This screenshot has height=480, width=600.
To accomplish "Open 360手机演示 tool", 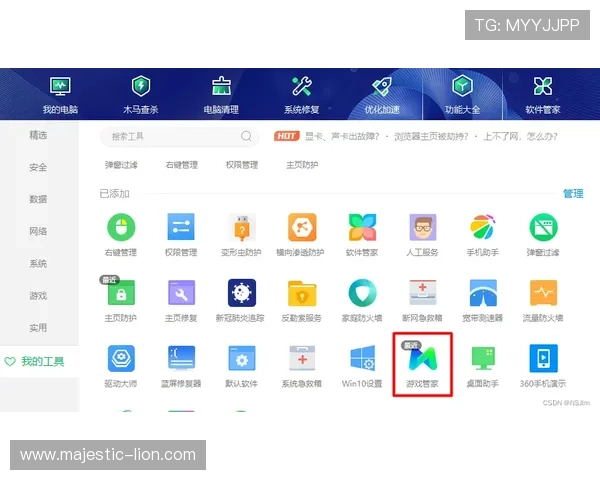I will click(543, 366).
